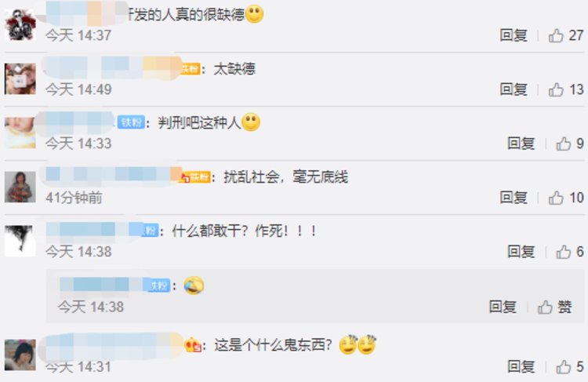Click the blue 铁粉 badge beside '判刑吧这种人'
Image resolution: width=588 pixels, height=382 pixels.
pos(131,122)
